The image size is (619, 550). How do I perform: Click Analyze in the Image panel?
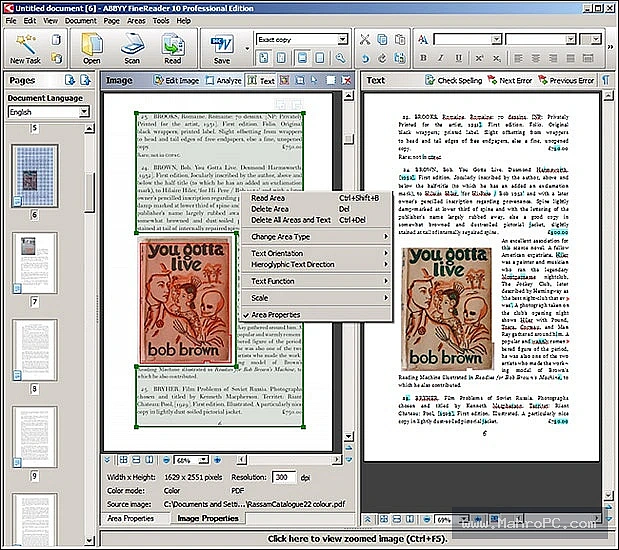tap(224, 81)
